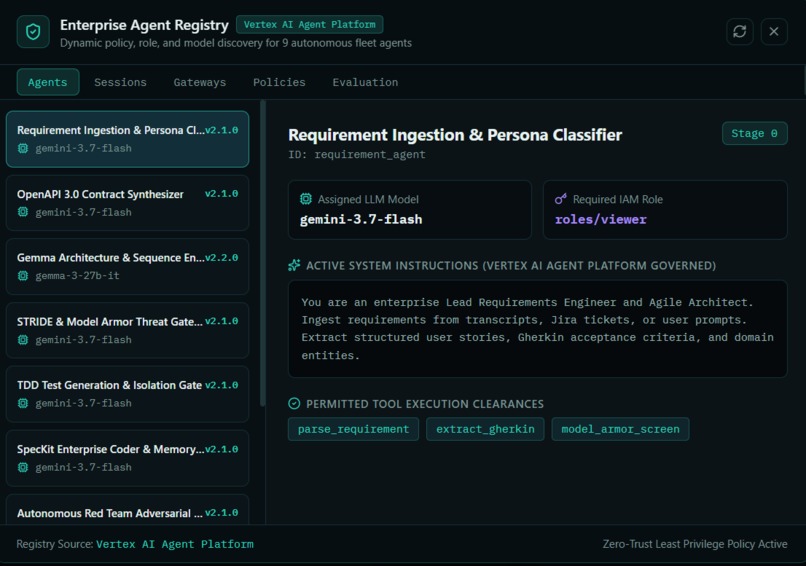This screenshot has height=566, width=806.
Task: Click chip icon under OpenAPI 3.0 Contract Synthesizer
Action: click(x=23, y=212)
